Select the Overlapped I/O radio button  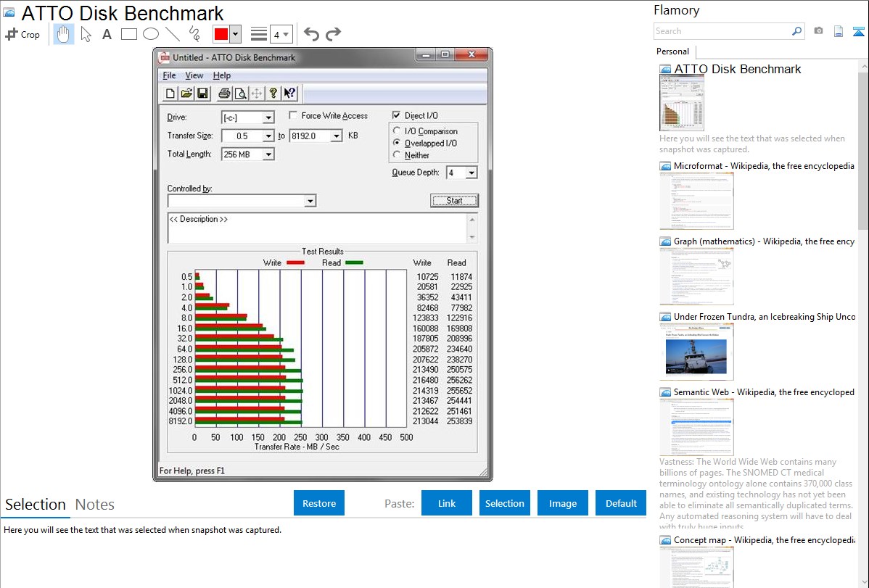pos(396,143)
